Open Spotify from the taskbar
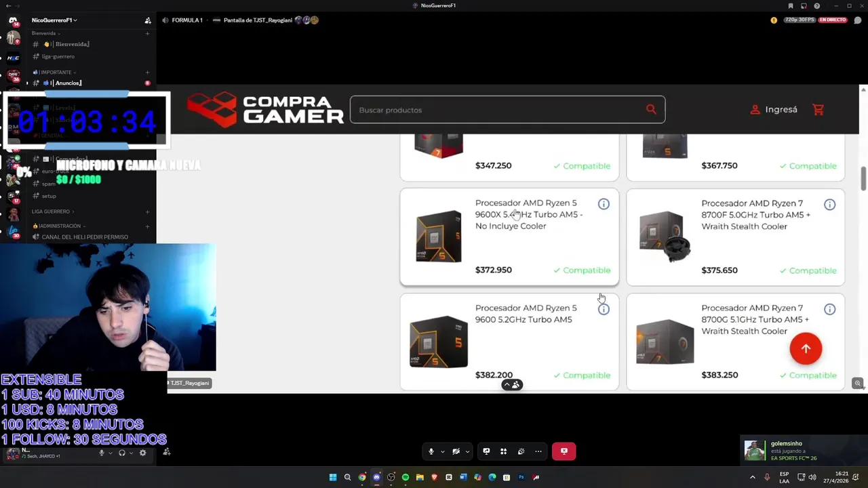 406,477
